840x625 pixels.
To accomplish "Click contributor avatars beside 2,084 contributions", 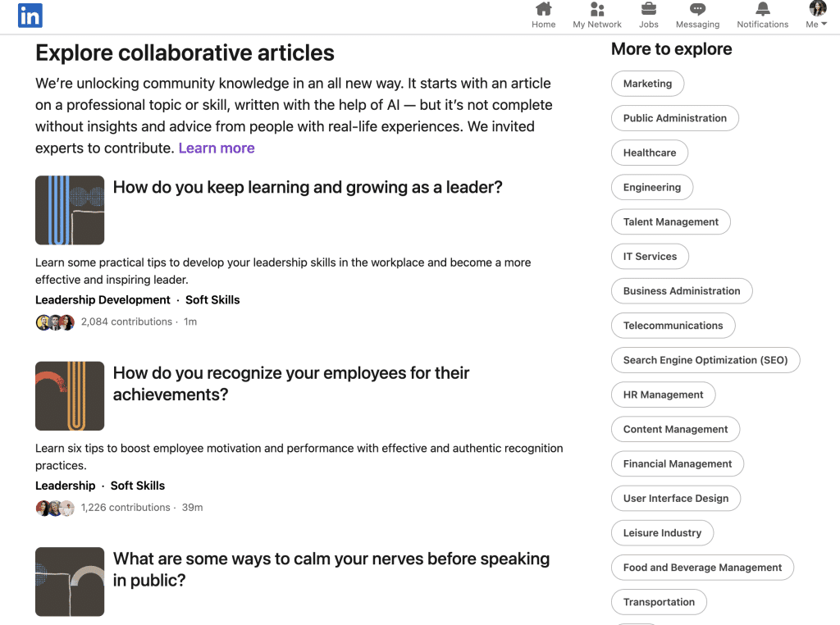I will pyautogui.click(x=55, y=322).
